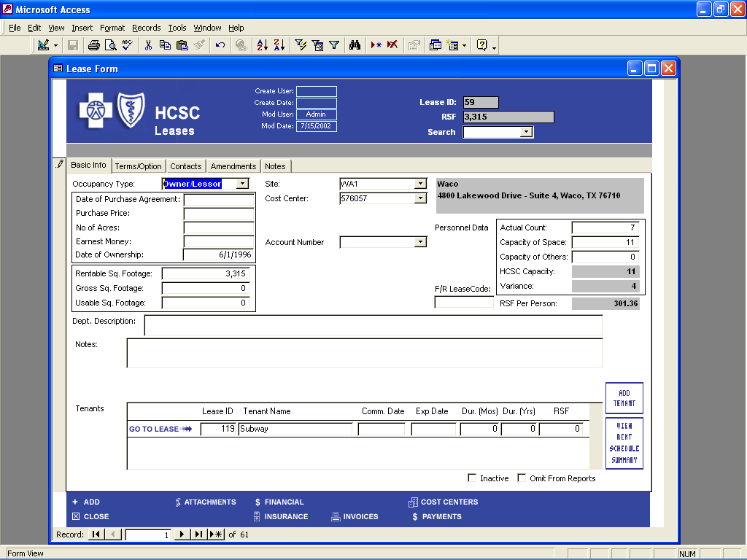Go to last record navigation button

pyautogui.click(x=198, y=534)
